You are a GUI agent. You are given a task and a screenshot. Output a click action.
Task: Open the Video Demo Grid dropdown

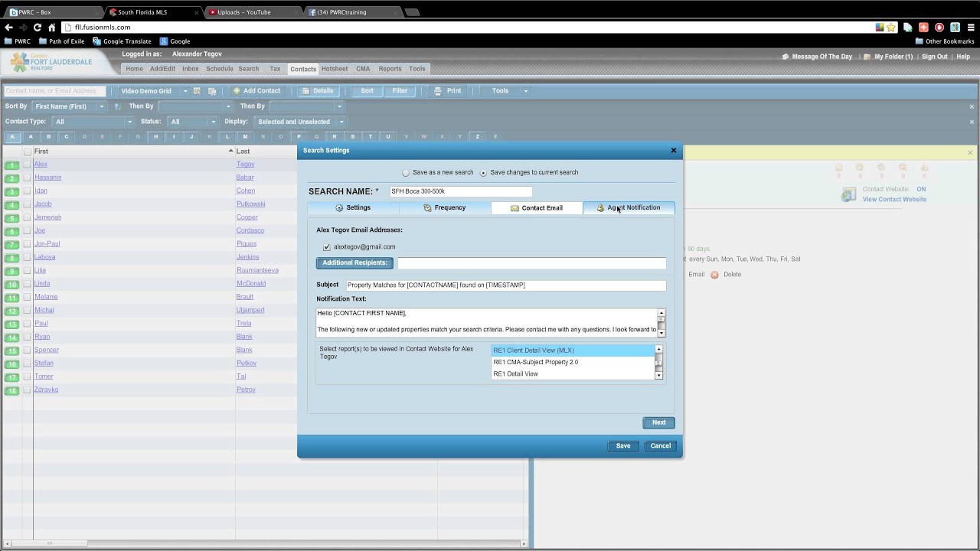coord(153,91)
